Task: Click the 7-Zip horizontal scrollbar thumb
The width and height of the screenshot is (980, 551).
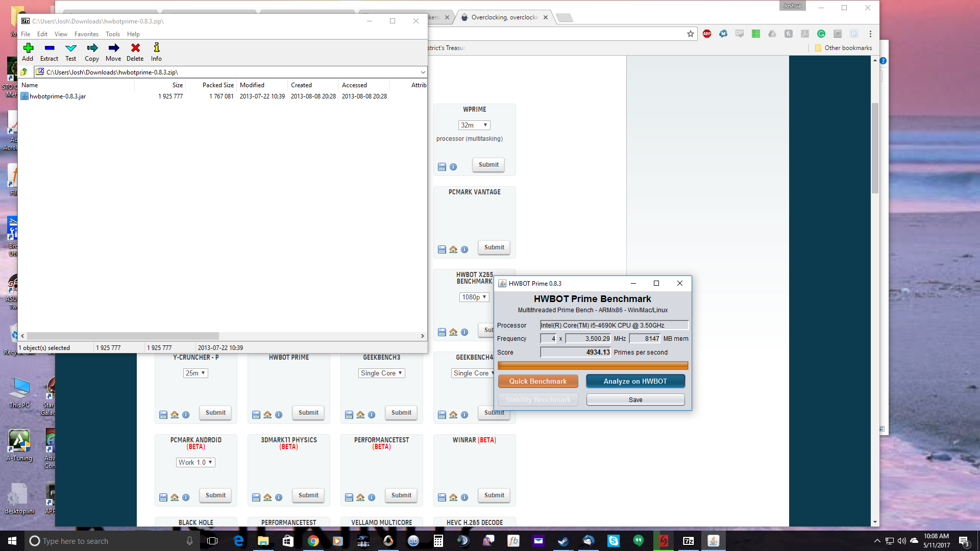Action: [123, 336]
